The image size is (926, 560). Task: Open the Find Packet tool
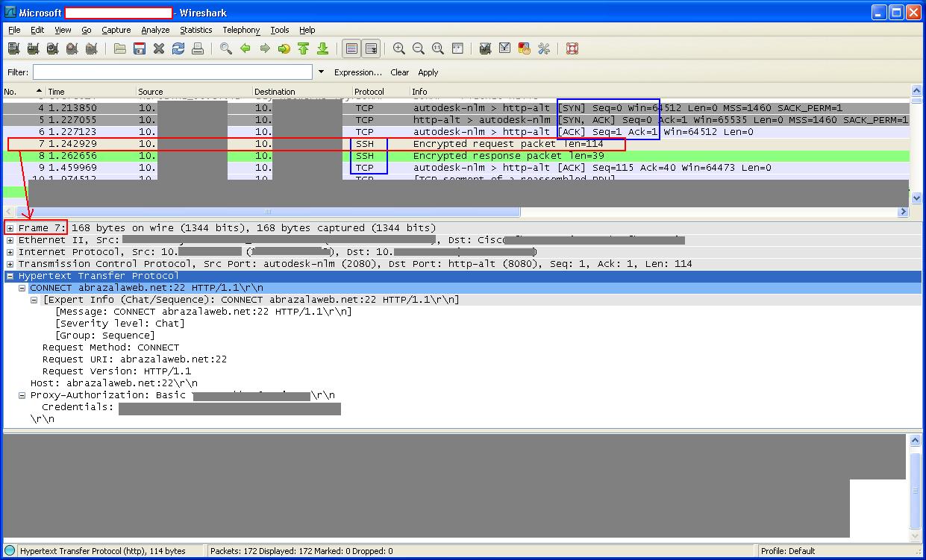point(225,48)
